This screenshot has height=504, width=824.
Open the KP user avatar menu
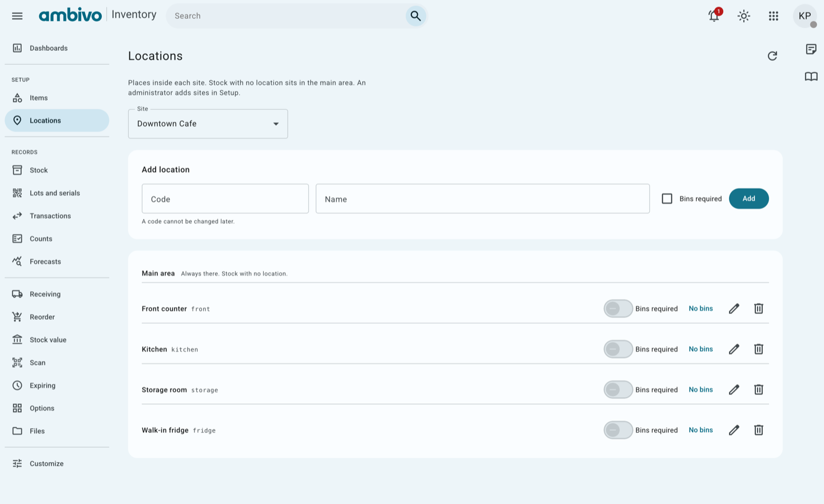[x=805, y=16]
